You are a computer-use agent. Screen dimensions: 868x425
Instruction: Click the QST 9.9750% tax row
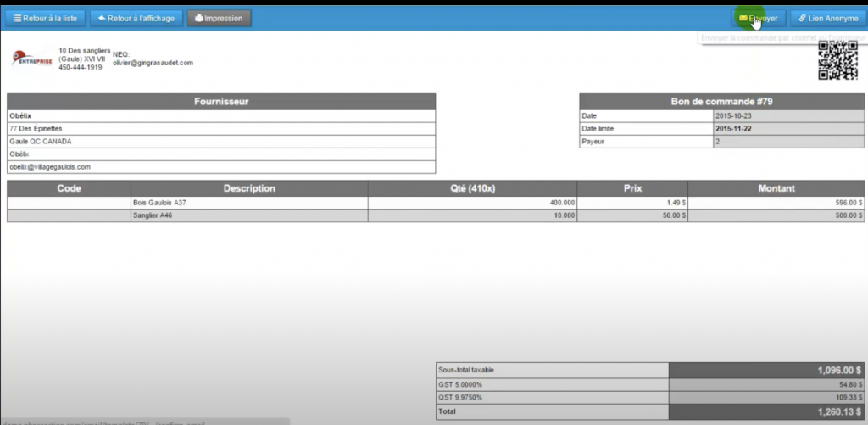coord(459,397)
